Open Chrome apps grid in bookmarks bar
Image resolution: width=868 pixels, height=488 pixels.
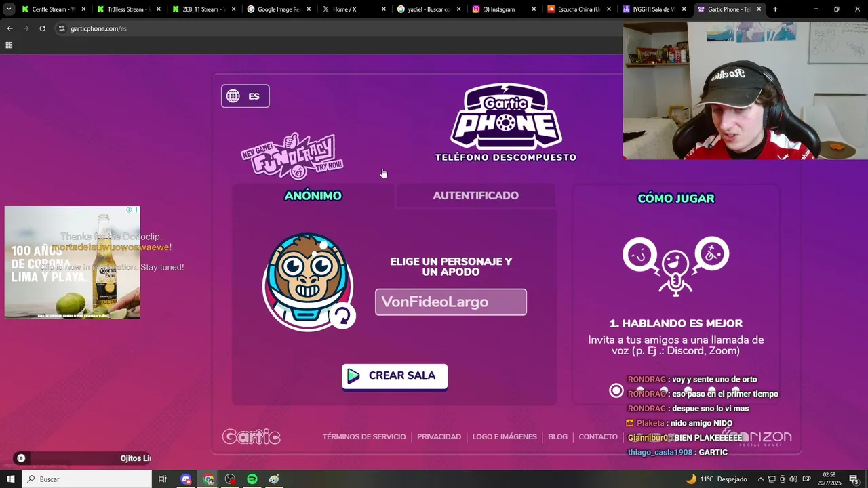click(x=9, y=45)
